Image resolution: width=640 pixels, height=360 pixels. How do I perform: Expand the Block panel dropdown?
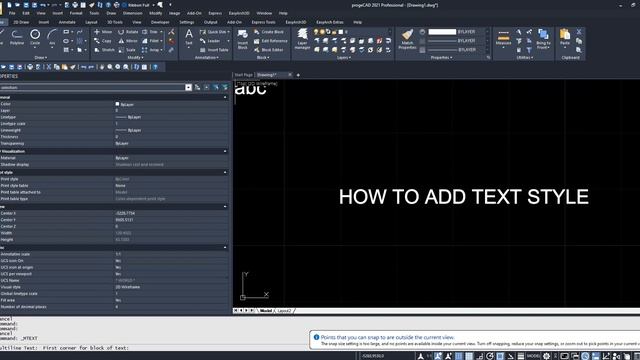pos(263,58)
